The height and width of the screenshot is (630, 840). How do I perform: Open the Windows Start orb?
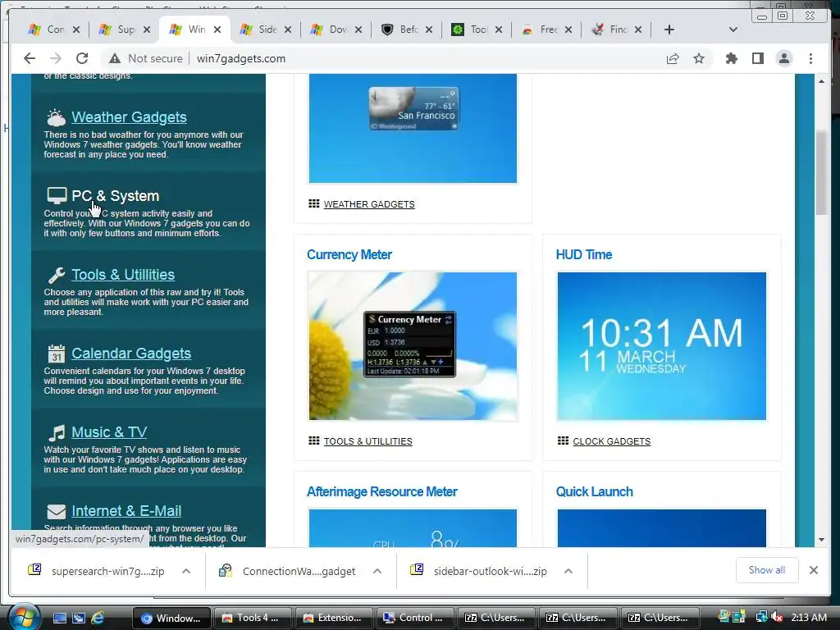[24, 617]
